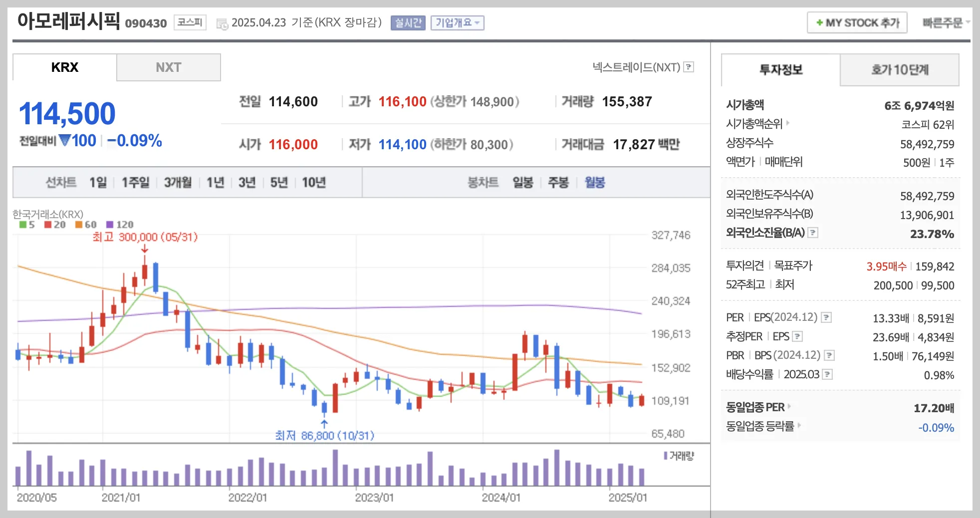
Task: Show the 일봉 daily candle chart
Action: pos(523,183)
